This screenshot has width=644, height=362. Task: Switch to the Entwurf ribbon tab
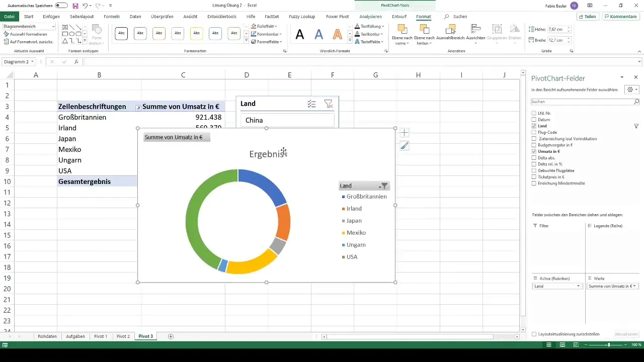[x=399, y=17]
